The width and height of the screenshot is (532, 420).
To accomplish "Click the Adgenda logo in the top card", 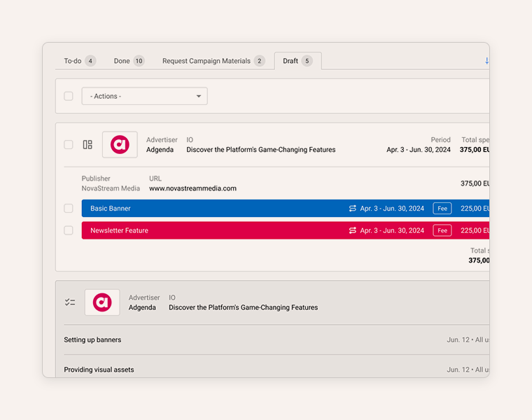I will tap(120, 145).
